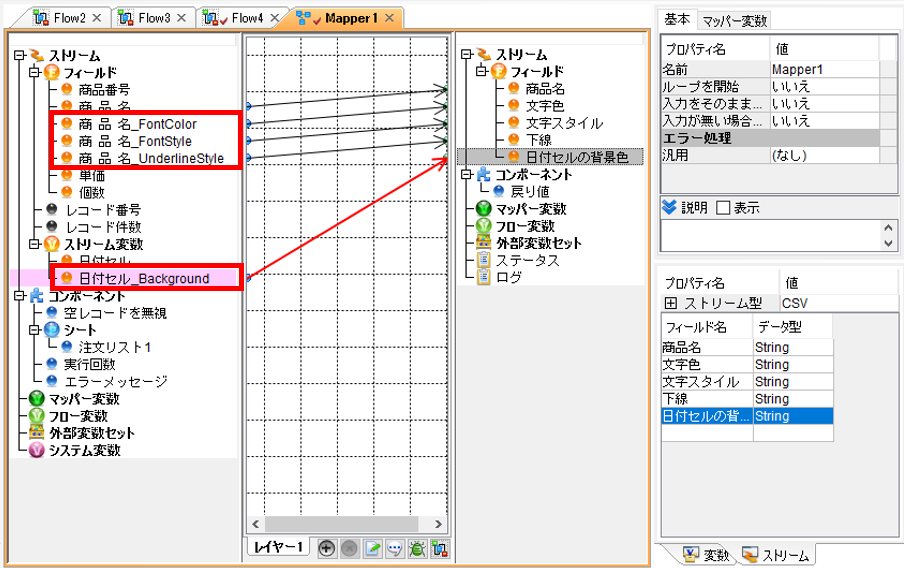
Task: Click the description box scroll-up arrow
Action: 888,227
